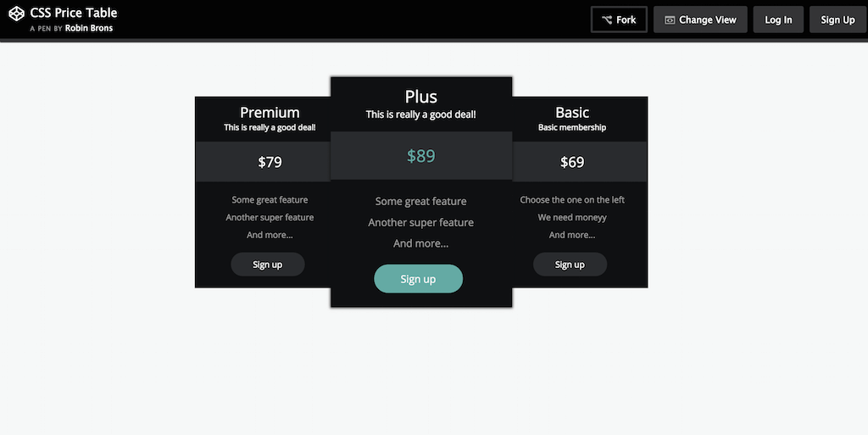Viewport: 868px width, 435px height.
Task: Click the CSS Price Table title
Action: pos(74,13)
